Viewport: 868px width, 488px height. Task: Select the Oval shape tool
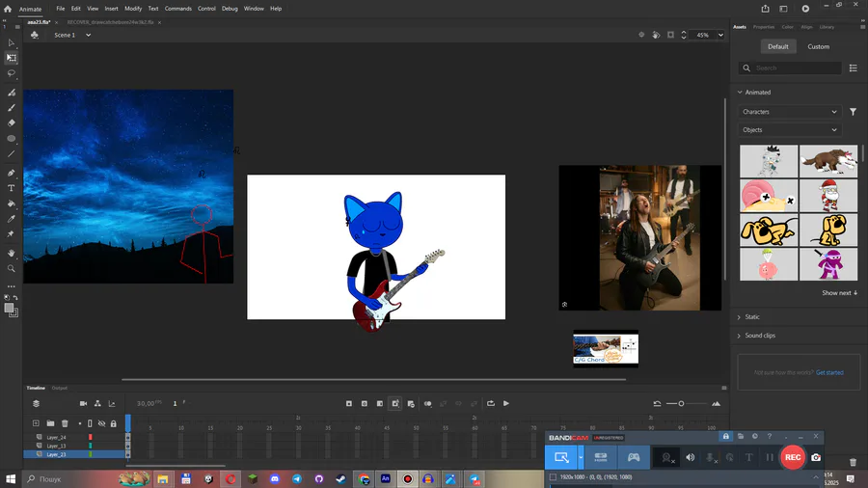11,138
